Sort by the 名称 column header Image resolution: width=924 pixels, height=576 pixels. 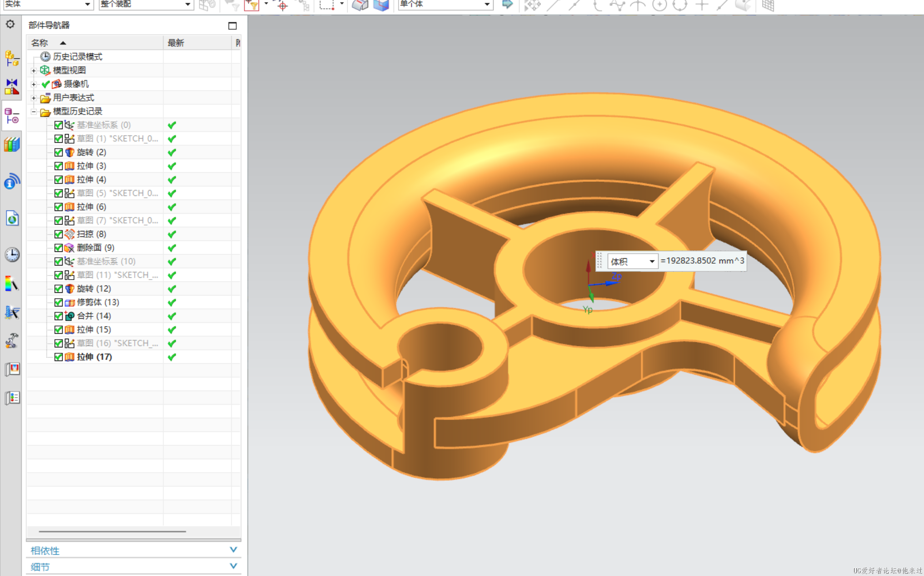[95, 43]
